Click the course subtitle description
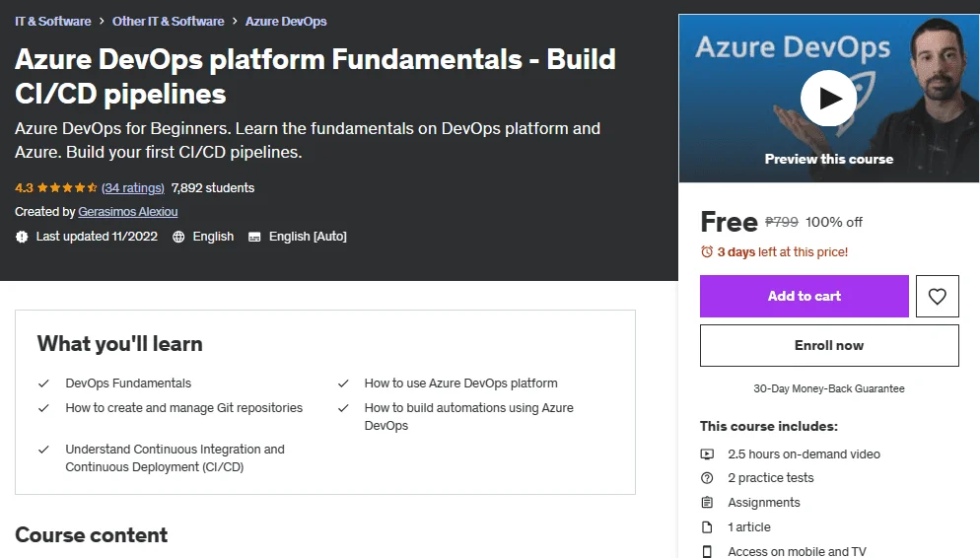 [308, 140]
